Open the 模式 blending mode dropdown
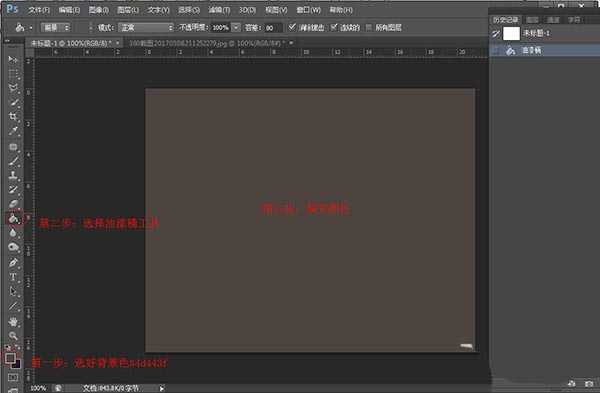Screen dimensions: 600x393 146,28
